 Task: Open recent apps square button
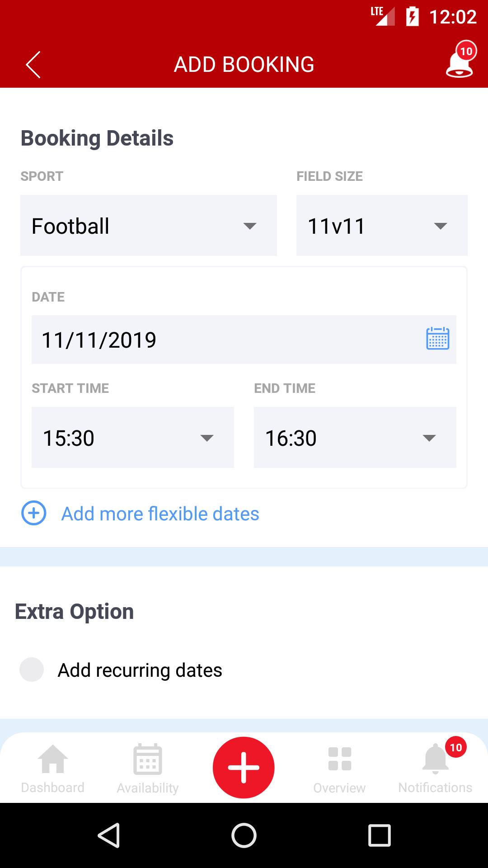379,835
